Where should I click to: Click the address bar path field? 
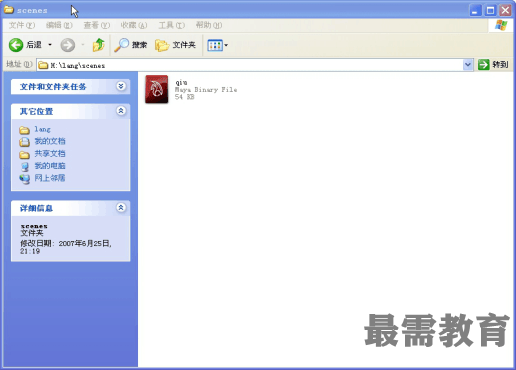(x=250, y=65)
